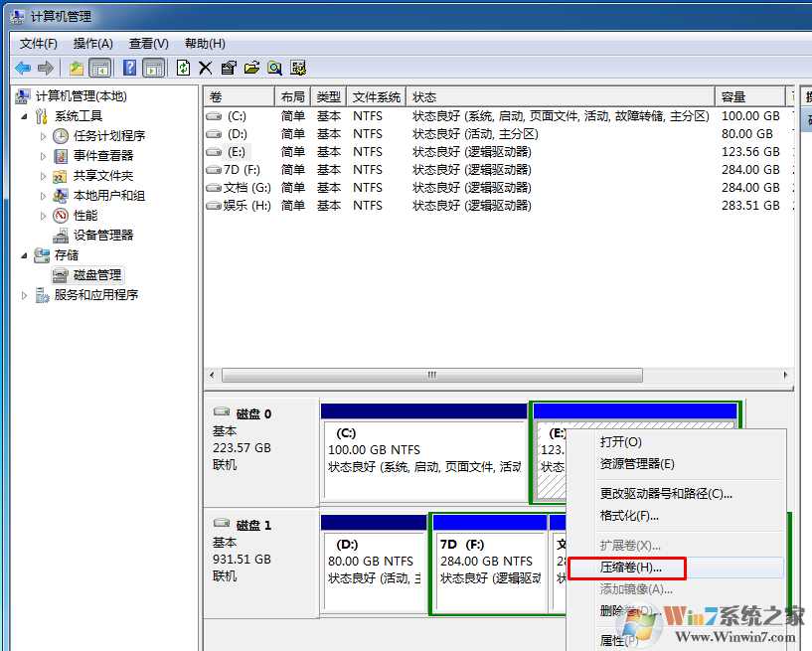
Task: Click the Properties checkmark toolbar icon
Action: click(229, 68)
